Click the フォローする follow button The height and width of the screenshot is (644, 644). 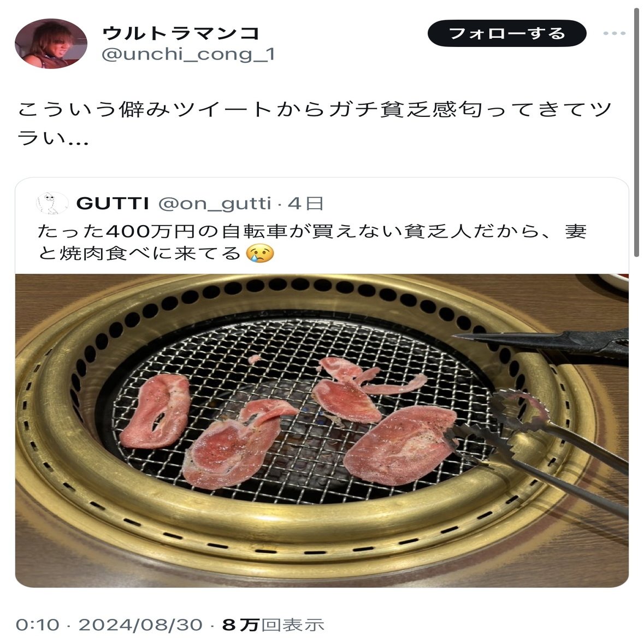pos(507,33)
